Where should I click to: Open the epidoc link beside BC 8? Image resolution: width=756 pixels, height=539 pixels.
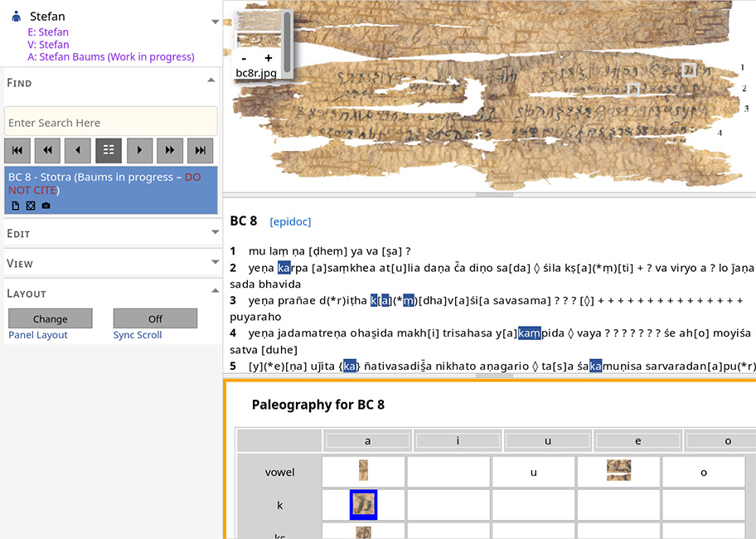coord(291,221)
